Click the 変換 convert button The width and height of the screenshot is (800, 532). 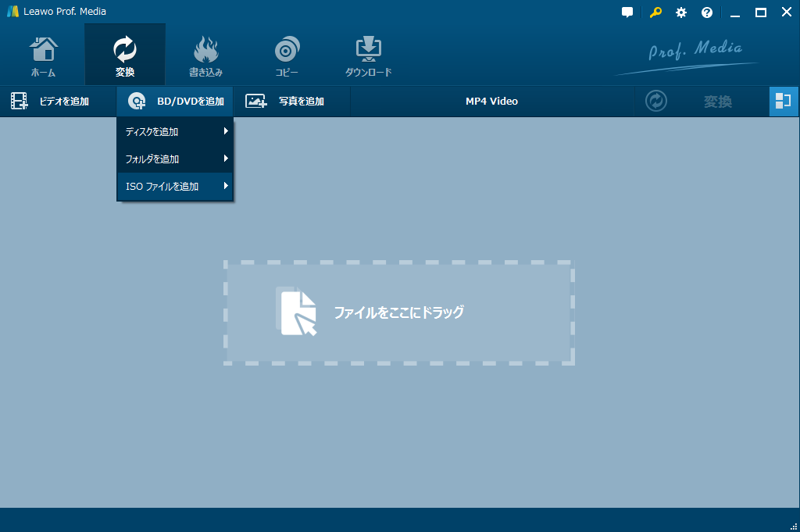coord(720,101)
